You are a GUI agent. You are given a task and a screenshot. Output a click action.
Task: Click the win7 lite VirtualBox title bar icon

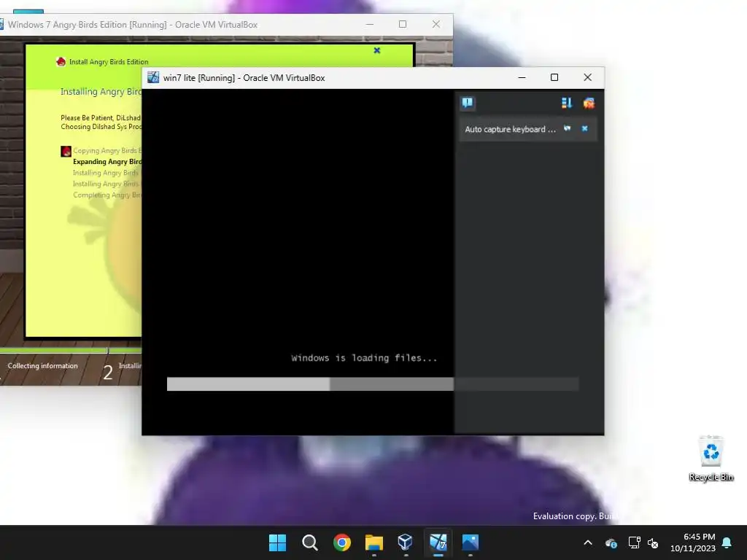tap(153, 77)
